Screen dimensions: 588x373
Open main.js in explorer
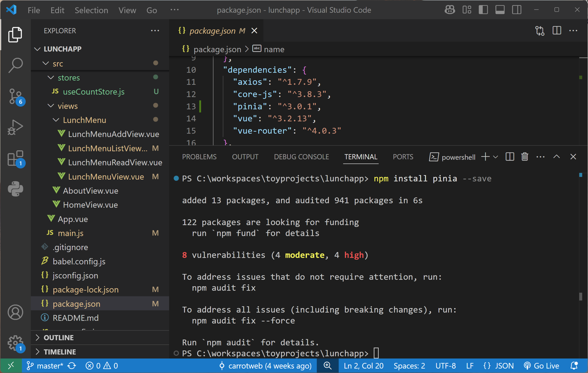100,233
